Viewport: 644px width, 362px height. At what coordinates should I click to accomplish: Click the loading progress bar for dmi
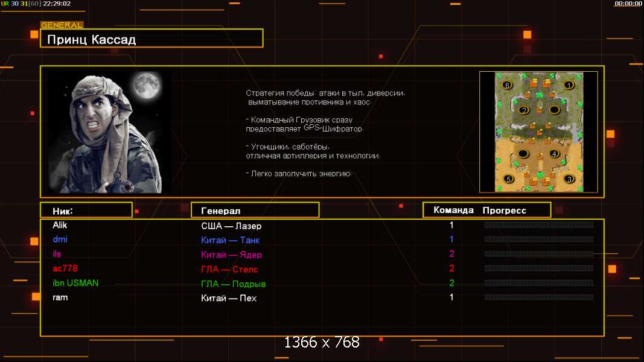(x=539, y=240)
